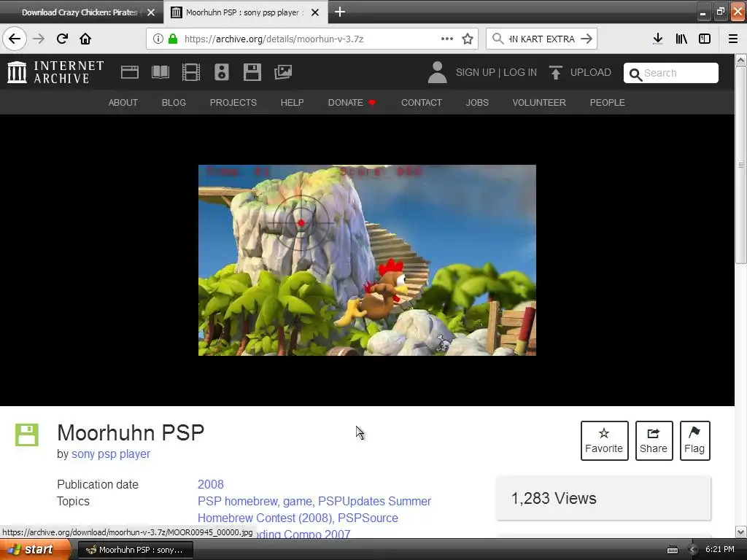
Task: Open the Texts book icon
Action: pos(160,72)
